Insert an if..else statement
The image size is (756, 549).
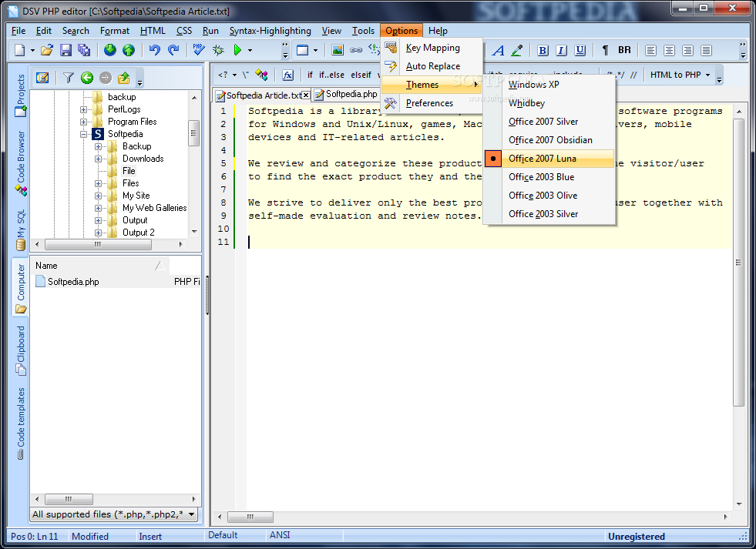click(x=331, y=75)
